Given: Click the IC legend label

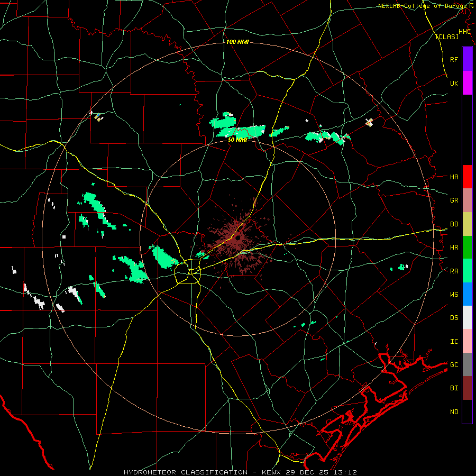Looking at the screenshot, I should [454, 341].
